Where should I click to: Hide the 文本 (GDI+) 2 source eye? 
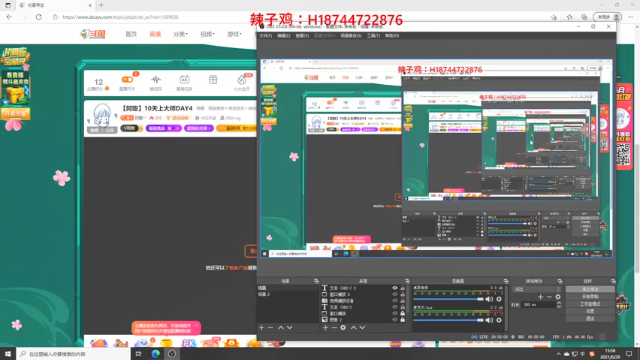pos(395,288)
